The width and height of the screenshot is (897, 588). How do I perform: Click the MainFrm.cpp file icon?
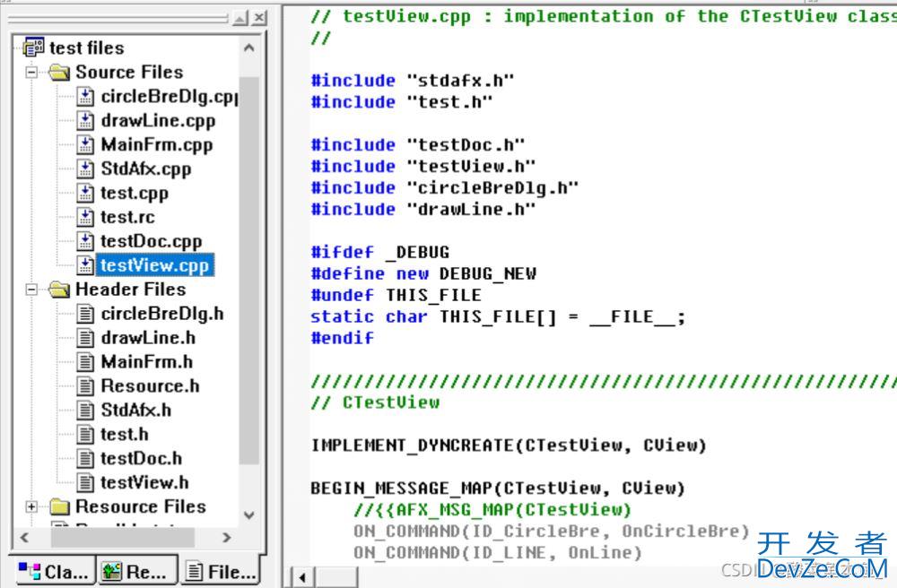[85, 144]
